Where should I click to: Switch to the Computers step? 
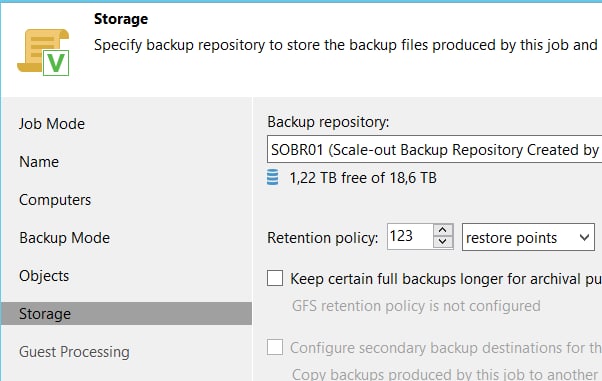(55, 200)
